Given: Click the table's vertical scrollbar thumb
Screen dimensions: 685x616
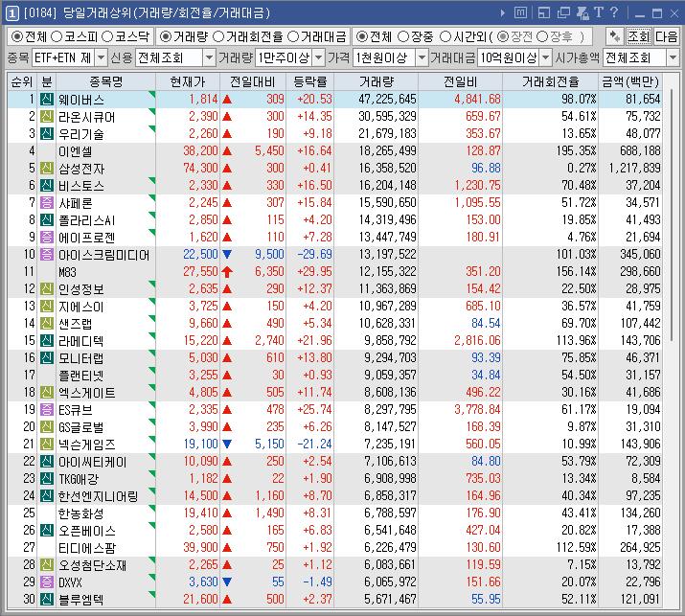Looking at the screenshot, I should 672,214.
